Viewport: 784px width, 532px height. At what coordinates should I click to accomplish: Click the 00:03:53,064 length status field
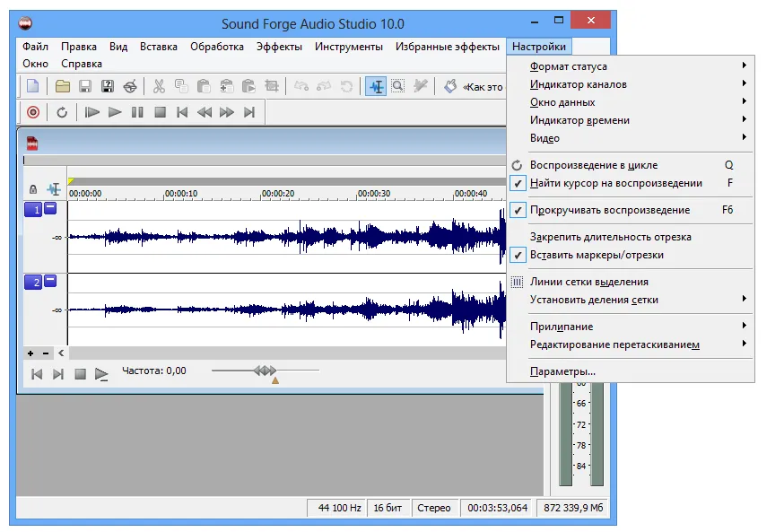click(x=497, y=508)
